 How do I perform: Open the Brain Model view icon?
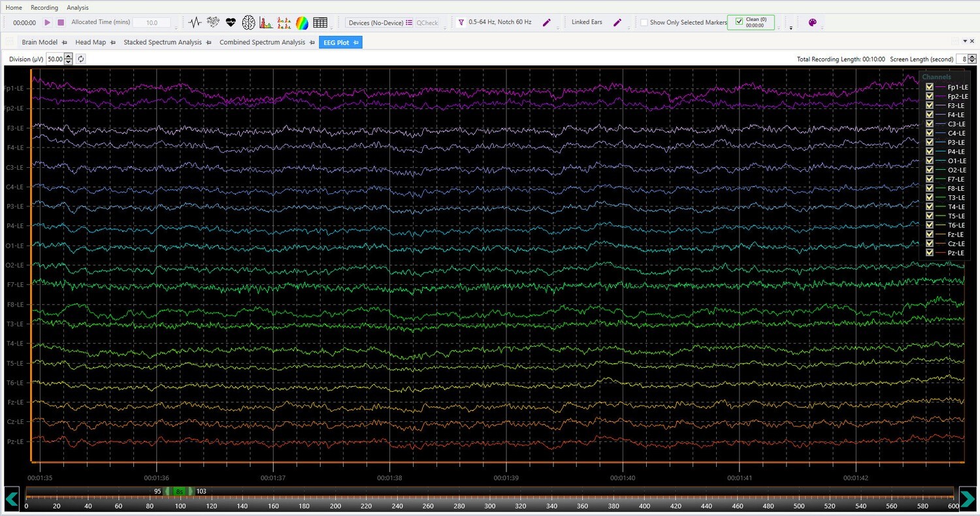tap(248, 22)
